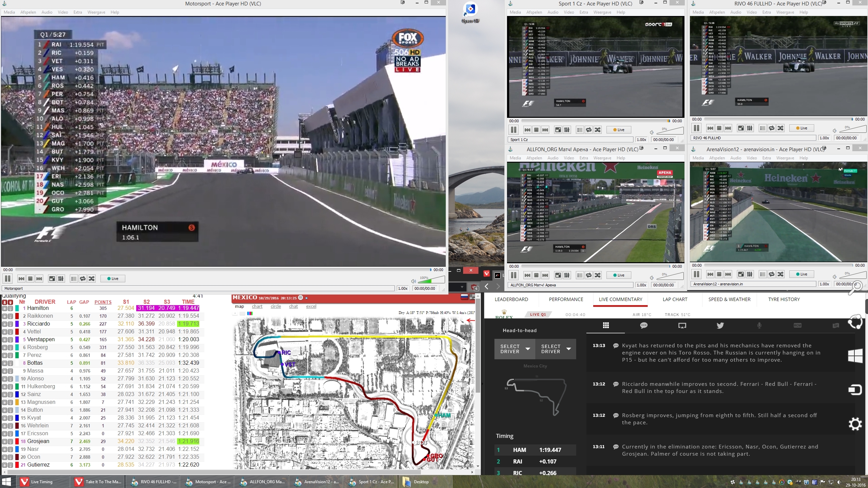868x488 pixels.
Task: Expand the Ricciardo row plus button
Action: (4, 324)
